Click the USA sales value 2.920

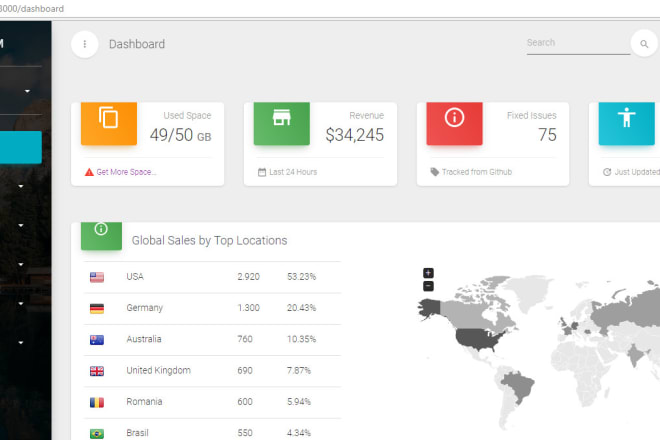[x=248, y=277]
